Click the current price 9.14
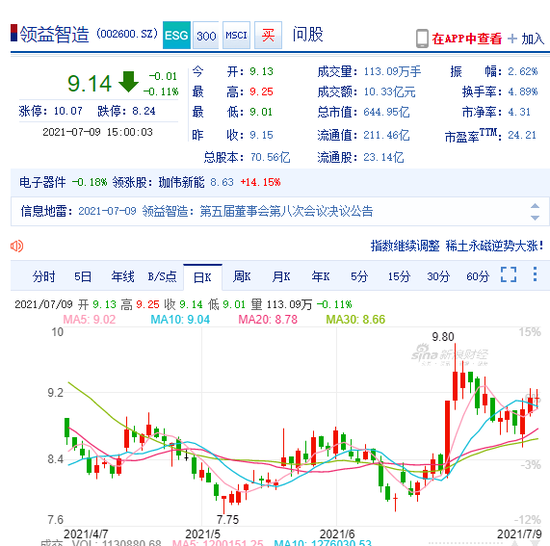The width and height of the screenshot is (550, 546). click(x=89, y=83)
